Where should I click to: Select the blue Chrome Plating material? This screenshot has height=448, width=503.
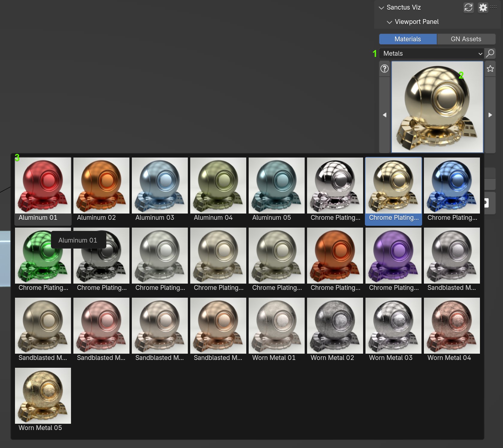(x=452, y=186)
